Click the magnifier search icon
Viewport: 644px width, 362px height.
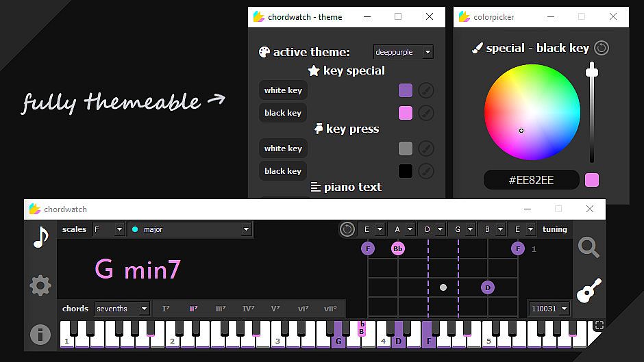click(589, 248)
